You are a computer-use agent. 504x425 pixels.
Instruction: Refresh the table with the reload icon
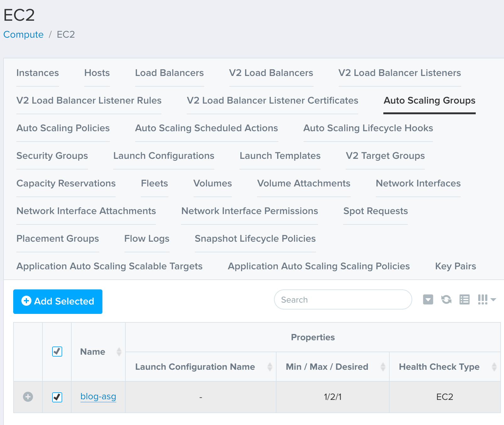[446, 300]
